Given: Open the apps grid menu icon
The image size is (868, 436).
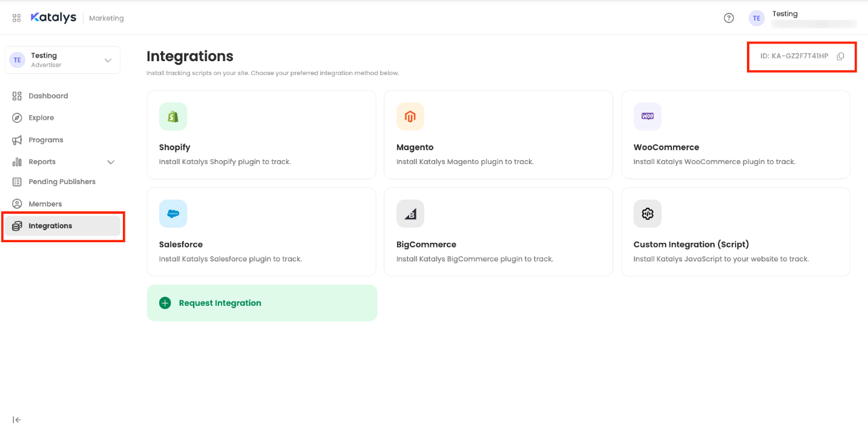Looking at the screenshot, I should coord(17,18).
